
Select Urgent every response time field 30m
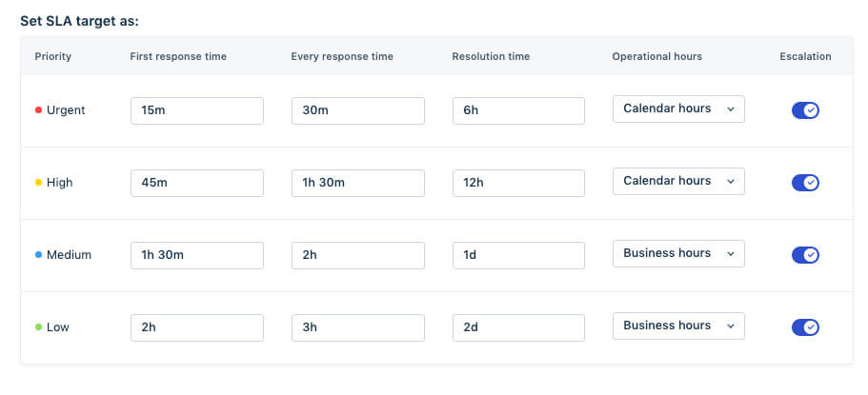358,110
